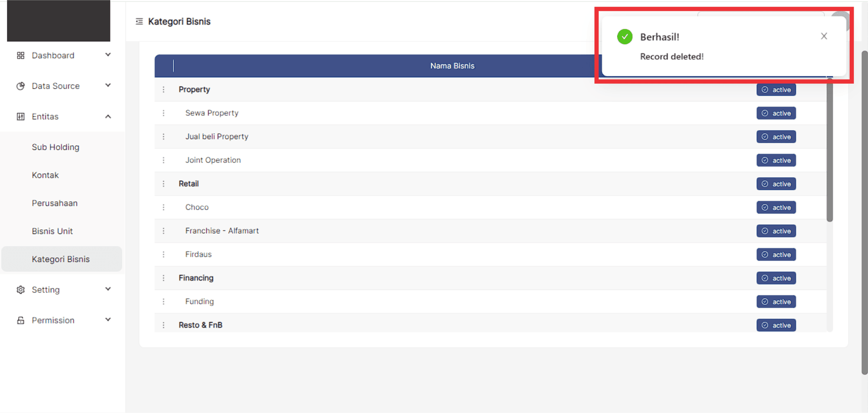868x413 pixels.
Task: Open the Sub Holding menu item
Action: (x=56, y=147)
